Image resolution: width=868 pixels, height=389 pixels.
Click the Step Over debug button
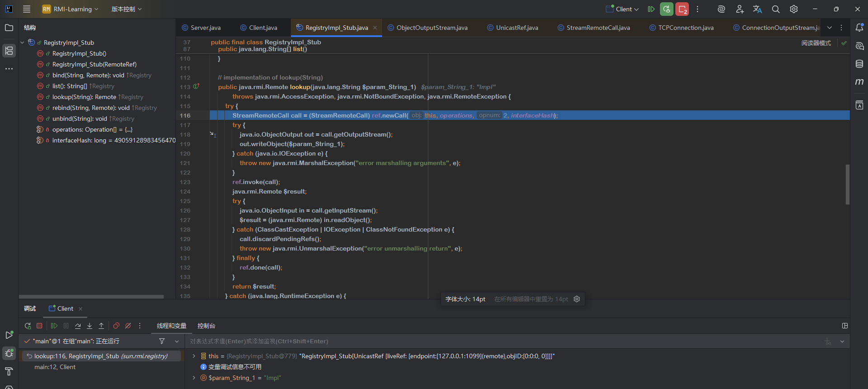[x=78, y=326]
